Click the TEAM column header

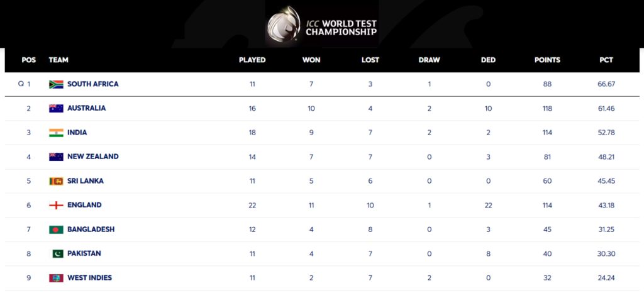tap(58, 60)
